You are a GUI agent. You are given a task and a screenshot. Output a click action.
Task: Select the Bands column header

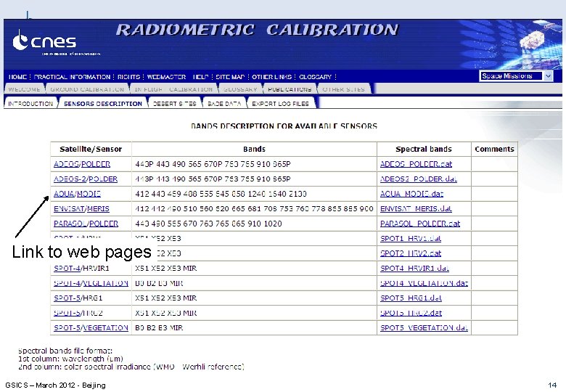point(254,149)
